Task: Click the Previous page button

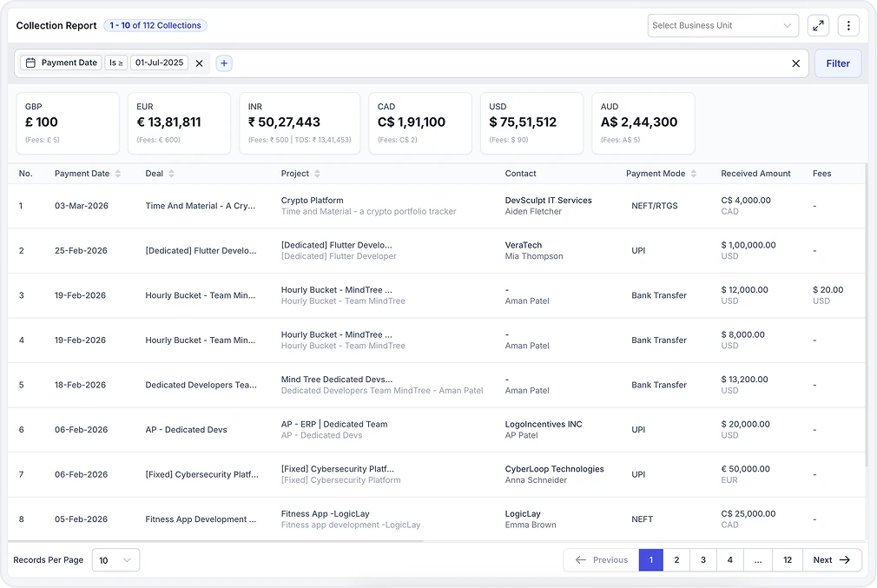Action: (x=601, y=560)
